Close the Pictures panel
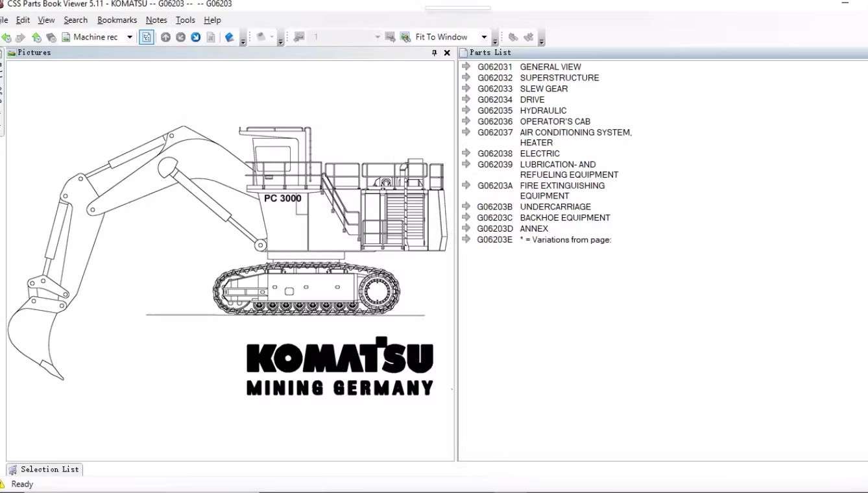The height and width of the screenshot is (493, 868). coord(447,53)
